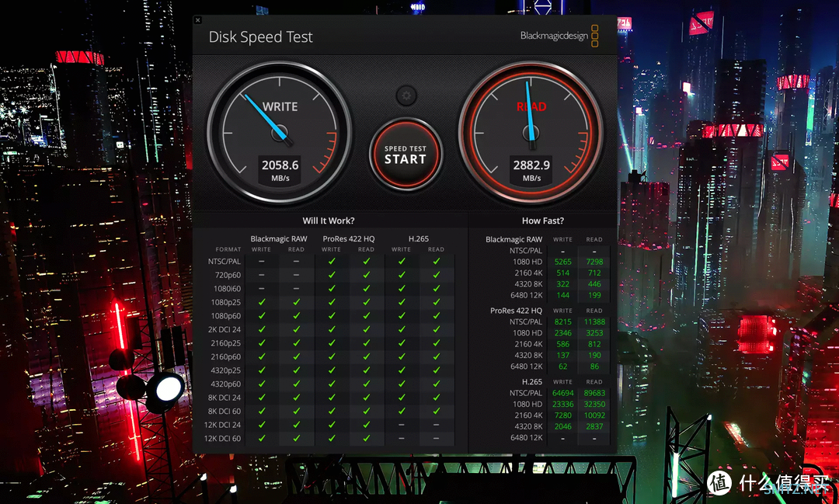Click ProRes 422 HQ column header in Will It Work
This screenshot has width=839, height=504.
coord(348,238)
